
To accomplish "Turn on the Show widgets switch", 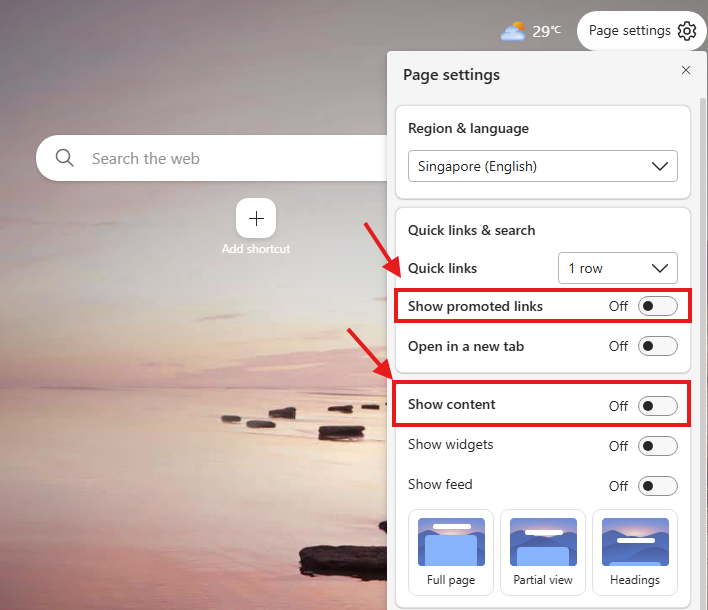I will pos(657,446).
